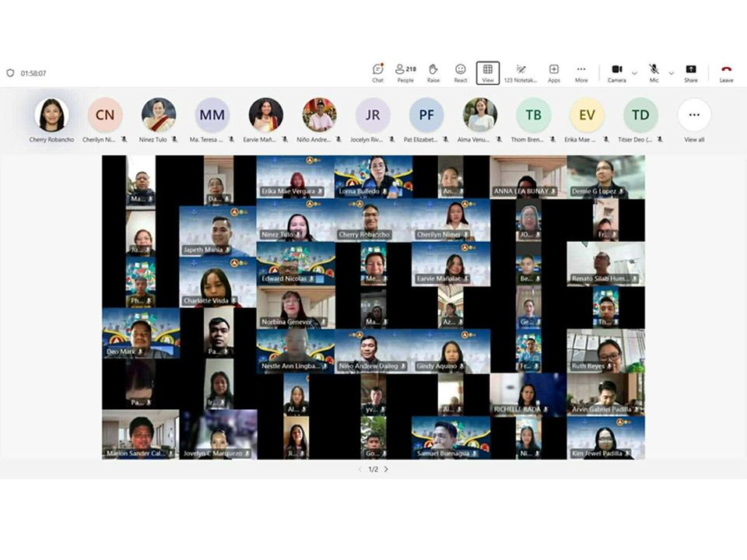This screenshot has width=747, height=560.
Task: Open the 123 Notetaker app
Action: pyautogui.click(x=521, y=72)
